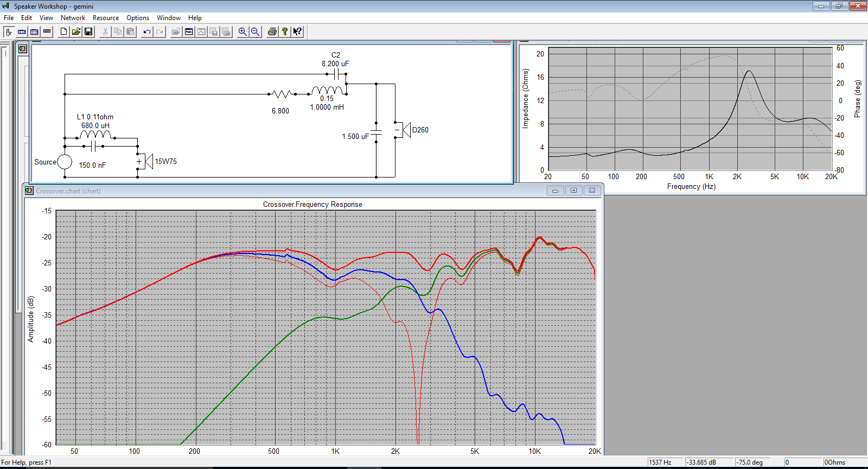Screen dimensions: 868x469
Task: Open the Network menu
Action: [x=73, y=18]
